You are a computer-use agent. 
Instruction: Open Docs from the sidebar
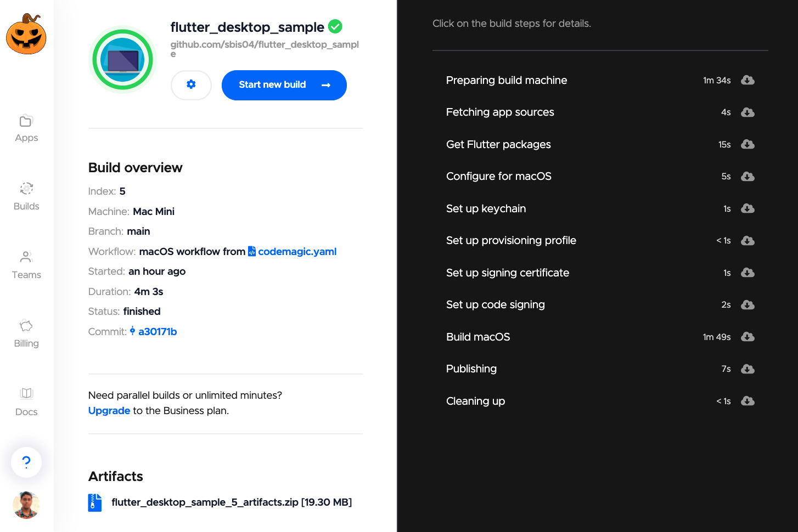(x=26, y=403)
